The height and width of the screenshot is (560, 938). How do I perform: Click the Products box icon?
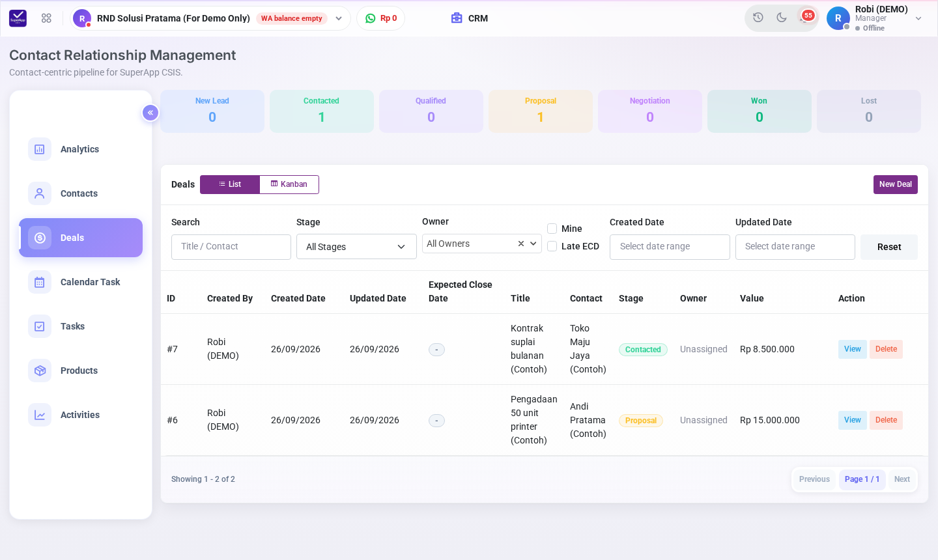click(x=40, y=371)
